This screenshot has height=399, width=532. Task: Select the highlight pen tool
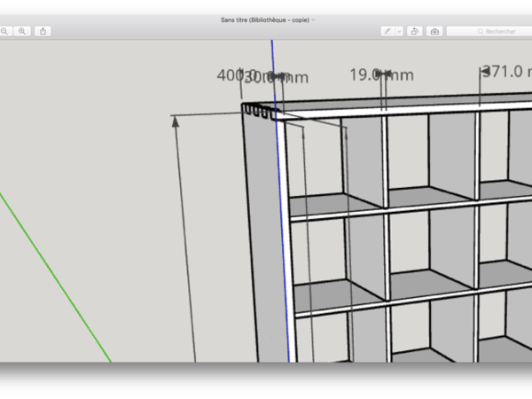(387, 31)
